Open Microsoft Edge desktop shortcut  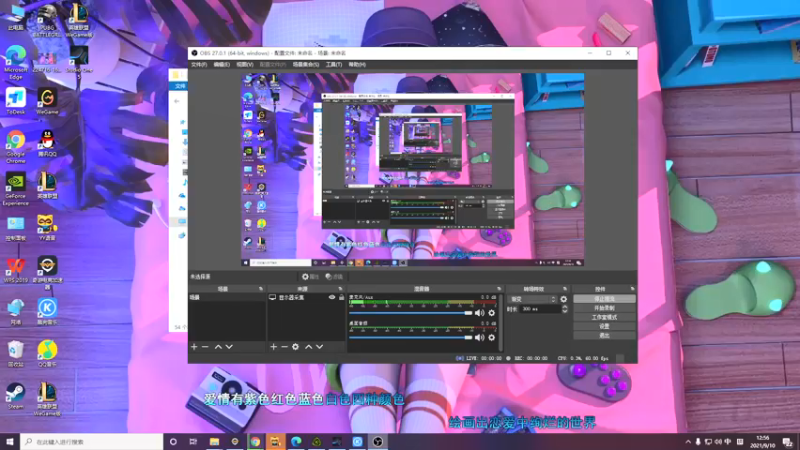tap(16, 62)
